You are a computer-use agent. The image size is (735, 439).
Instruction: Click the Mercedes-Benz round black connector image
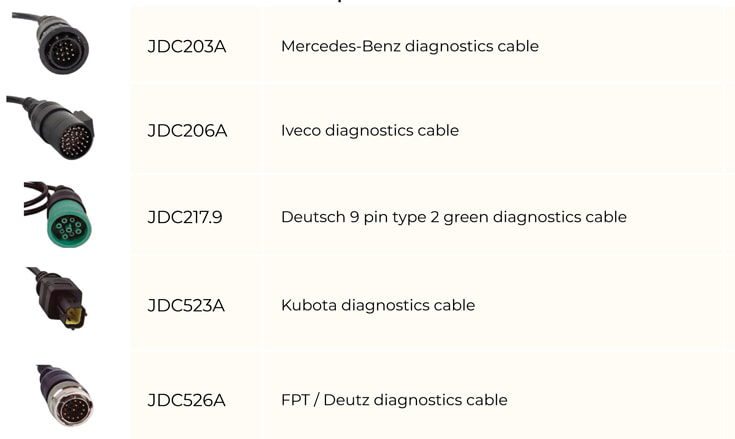(x=51, y=43)
